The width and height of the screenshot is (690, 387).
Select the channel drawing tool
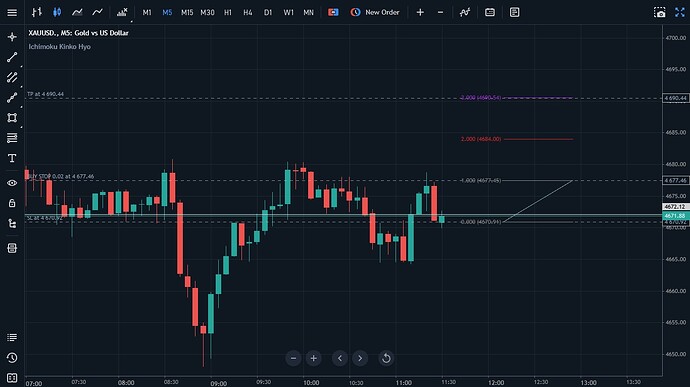(12, 77)
